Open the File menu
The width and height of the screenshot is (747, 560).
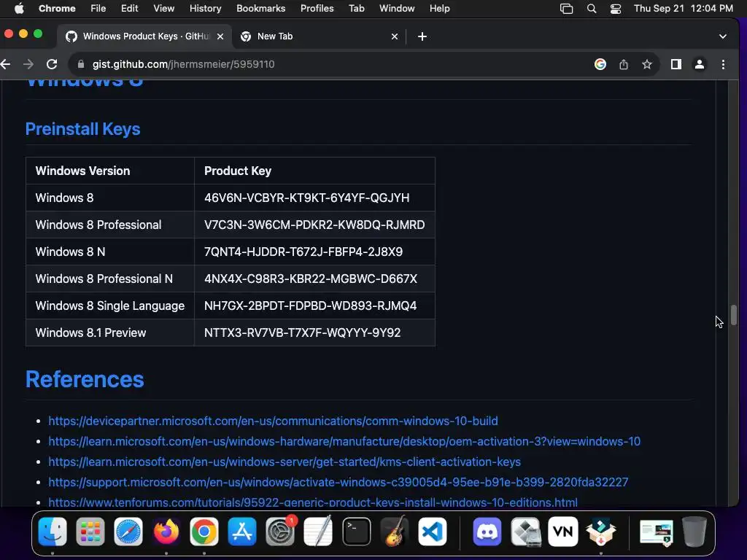click(98, 9)
